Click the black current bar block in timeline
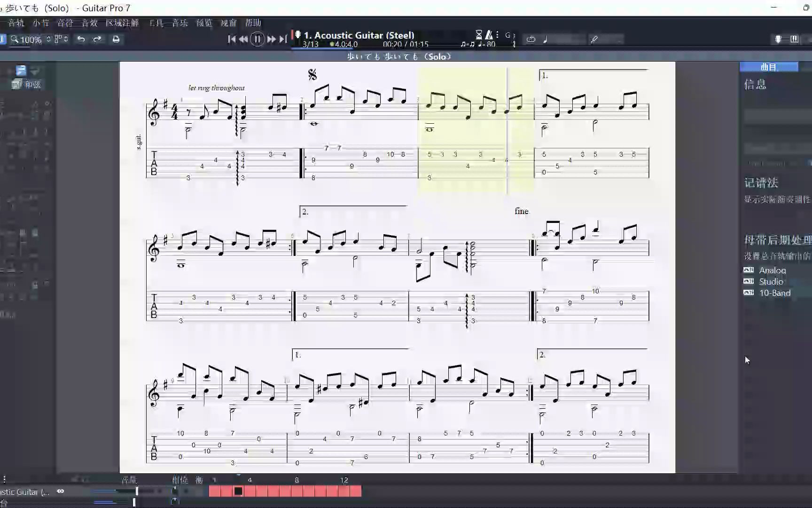This screenshot has height=508, width=812. (238, 491)
